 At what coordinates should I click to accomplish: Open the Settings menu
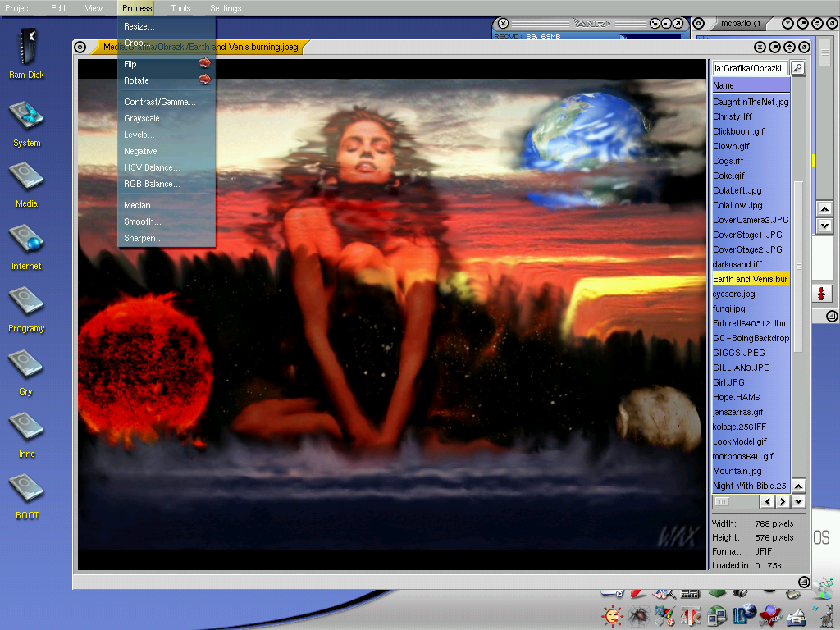click(x=226, y=8)
